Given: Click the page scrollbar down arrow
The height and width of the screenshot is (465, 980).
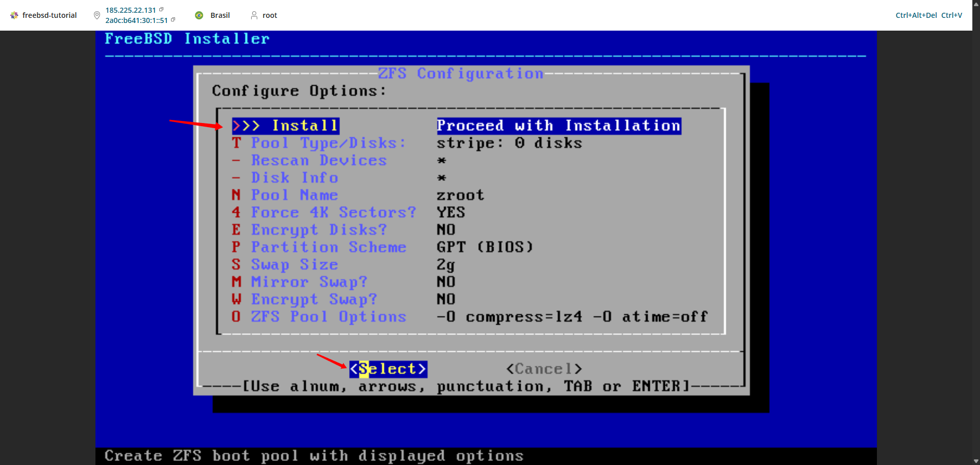Looking at the screenshot, I should [x=976, y=461].
